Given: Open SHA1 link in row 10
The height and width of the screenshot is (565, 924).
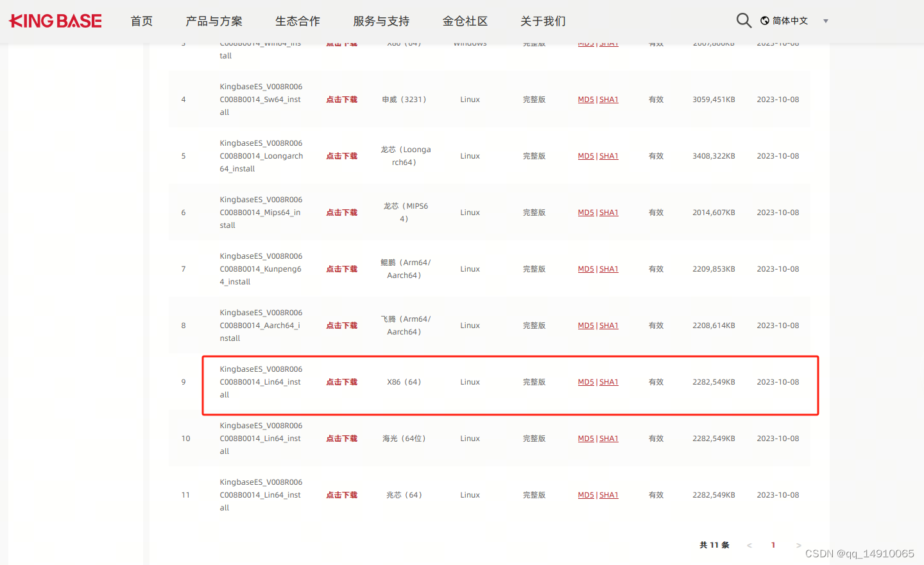Looking at the screenshot, I should tap(609, 439).
